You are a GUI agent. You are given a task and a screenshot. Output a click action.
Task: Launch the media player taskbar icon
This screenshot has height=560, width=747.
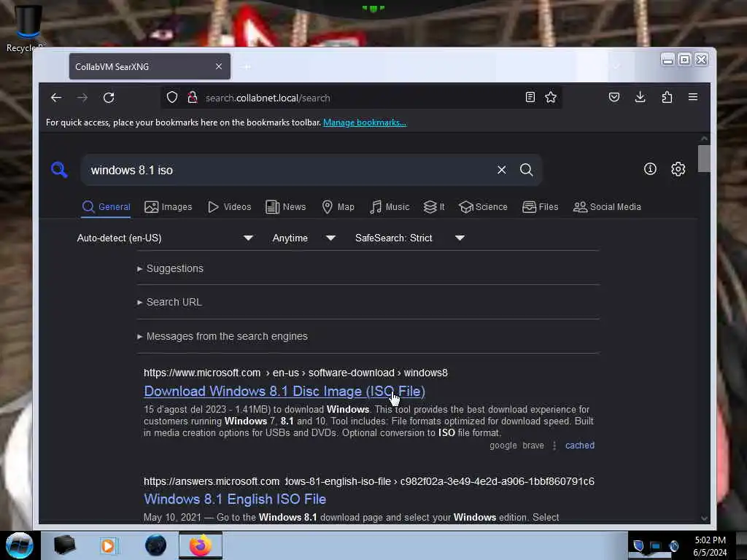point(109,545)
